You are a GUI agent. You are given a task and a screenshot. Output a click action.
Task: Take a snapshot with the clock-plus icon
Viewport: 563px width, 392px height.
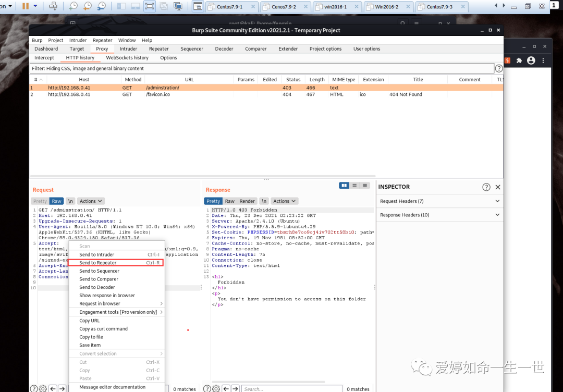(x=74, y=6)
